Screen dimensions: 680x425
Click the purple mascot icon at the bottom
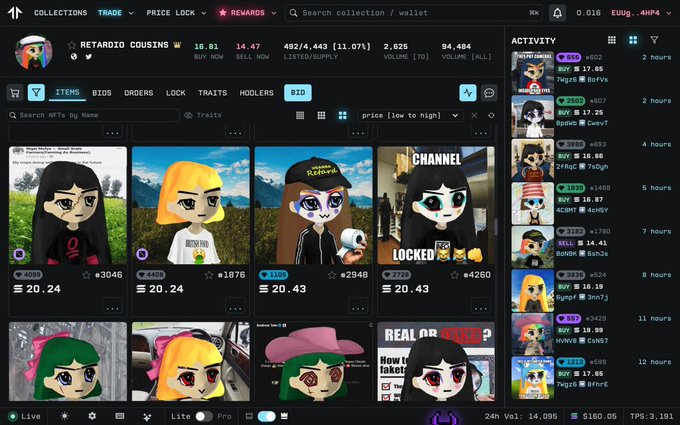tap(445, 418)
